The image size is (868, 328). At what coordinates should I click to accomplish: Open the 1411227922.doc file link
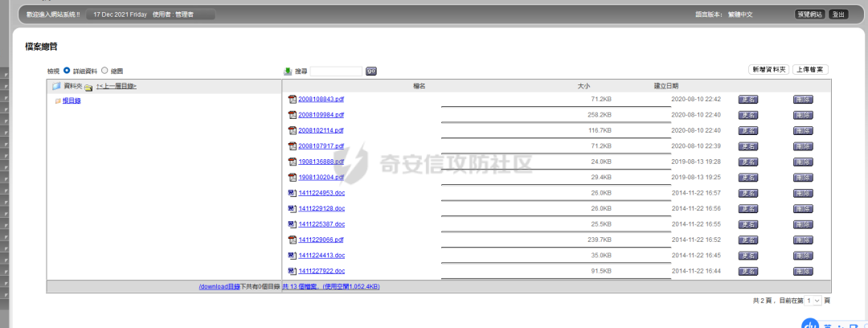click(x=321, y=271)
